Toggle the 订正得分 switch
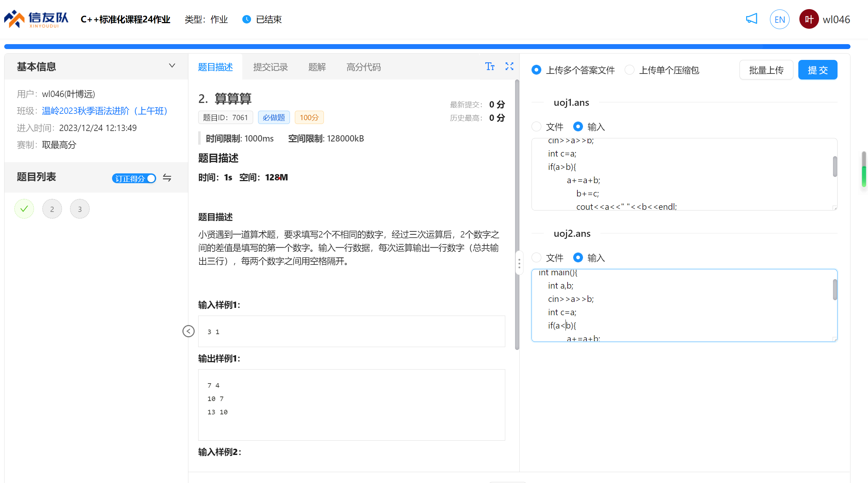868x483 pixels. click(x=134, y=178)
